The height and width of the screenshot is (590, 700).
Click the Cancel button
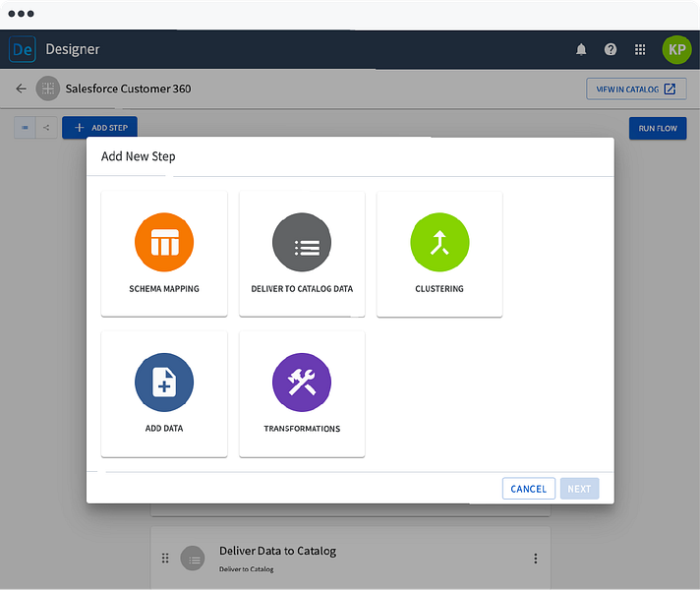pyautogui.click(x=529, y=489)
